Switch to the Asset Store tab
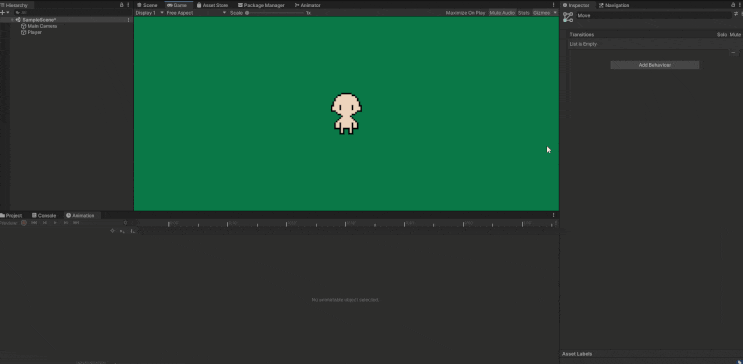The height and width of the screenshot is (364, 743). click(x=212, y=5)
